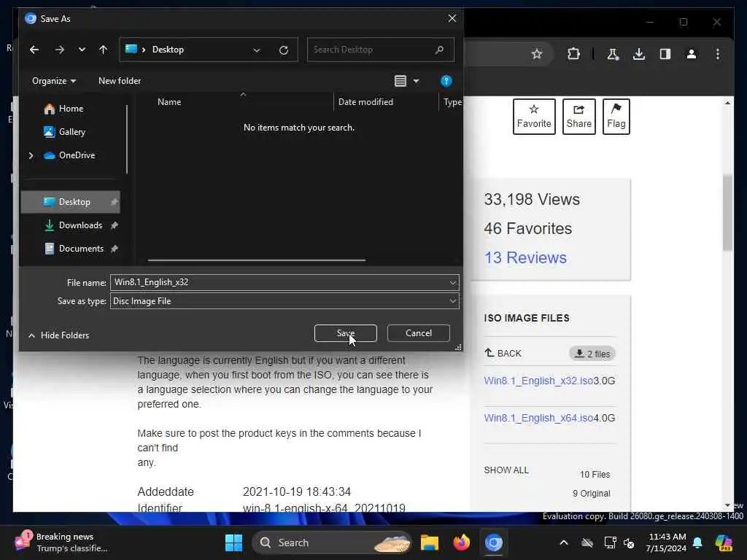The height and width of the screenshot is (560, 747).
Task: Select Home in navigation pane
Action: pyautogui.click(x=71, y=109)
